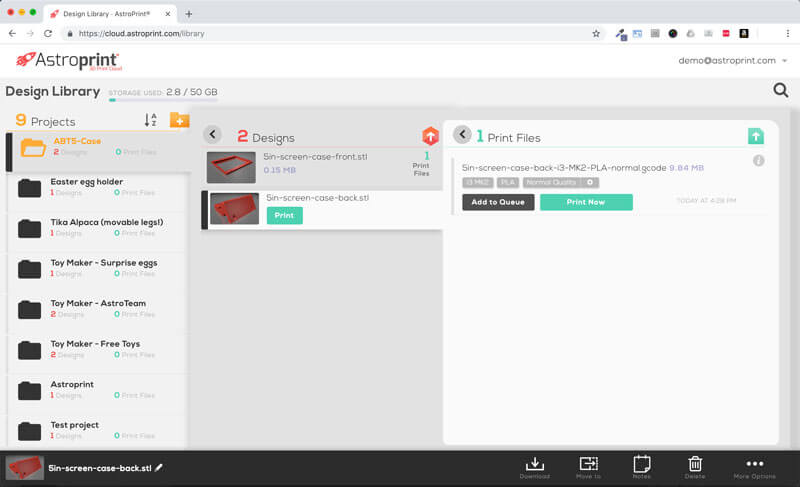The height and width of the screenshot is (487, 800).
Task: Click the green Print button for 5in-screen-case-back.stl
Action: (284, 215)
